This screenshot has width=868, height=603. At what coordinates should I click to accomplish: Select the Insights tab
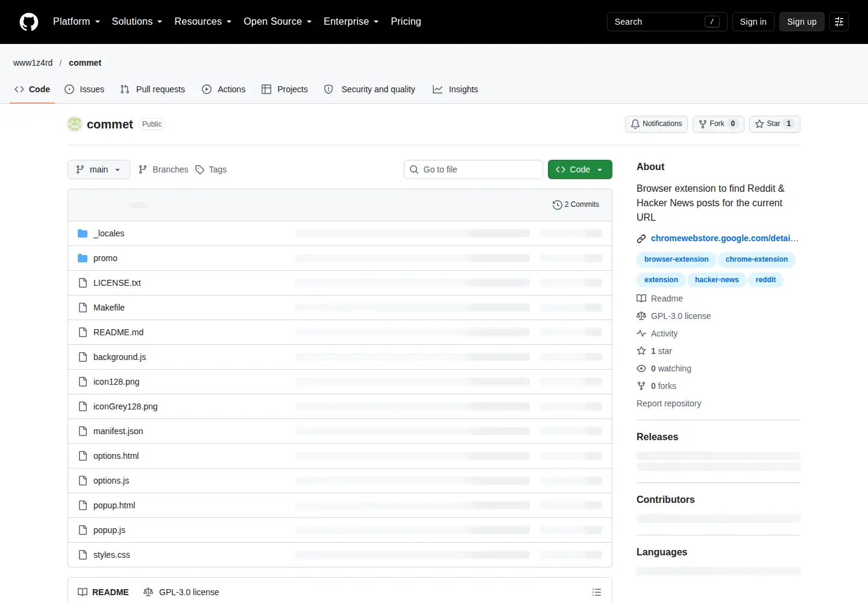click(x=456, y=89)
